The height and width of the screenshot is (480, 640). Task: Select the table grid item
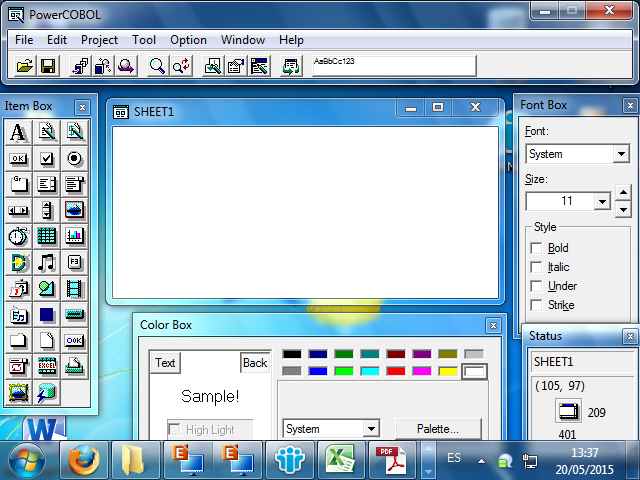pyautogui.click(x=47, y=236)
